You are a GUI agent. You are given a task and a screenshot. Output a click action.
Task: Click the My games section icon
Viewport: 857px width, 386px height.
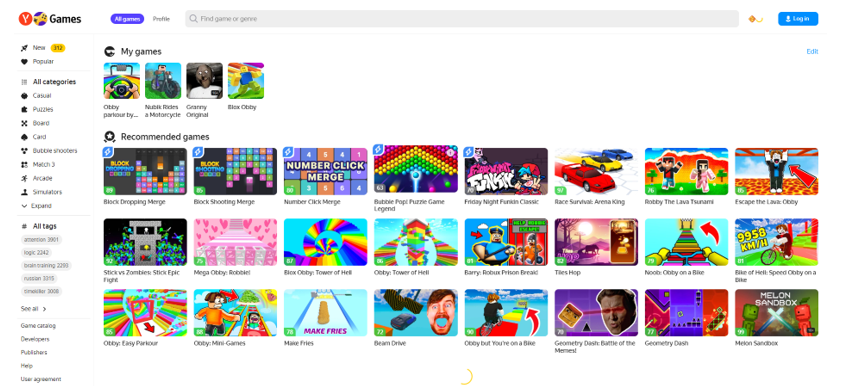pyautogui.click(x=110, y=51)
